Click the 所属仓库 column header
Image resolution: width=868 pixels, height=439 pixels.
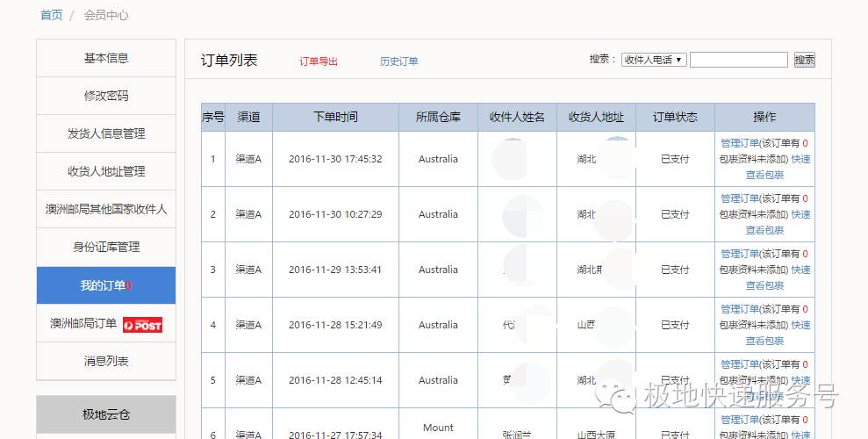click(x=438, y=117)
